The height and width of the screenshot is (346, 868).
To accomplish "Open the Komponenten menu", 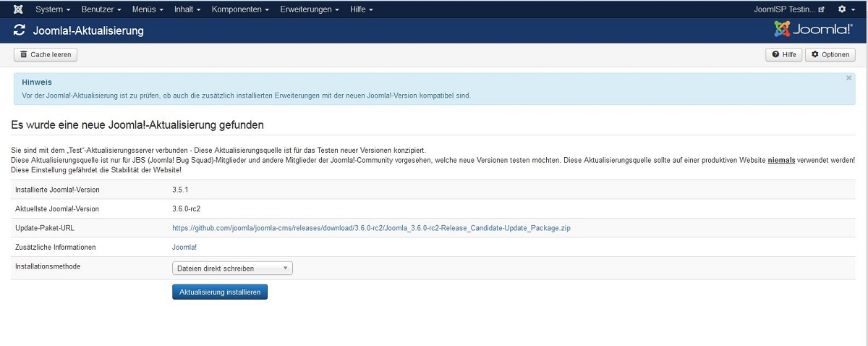I will 240,9.
